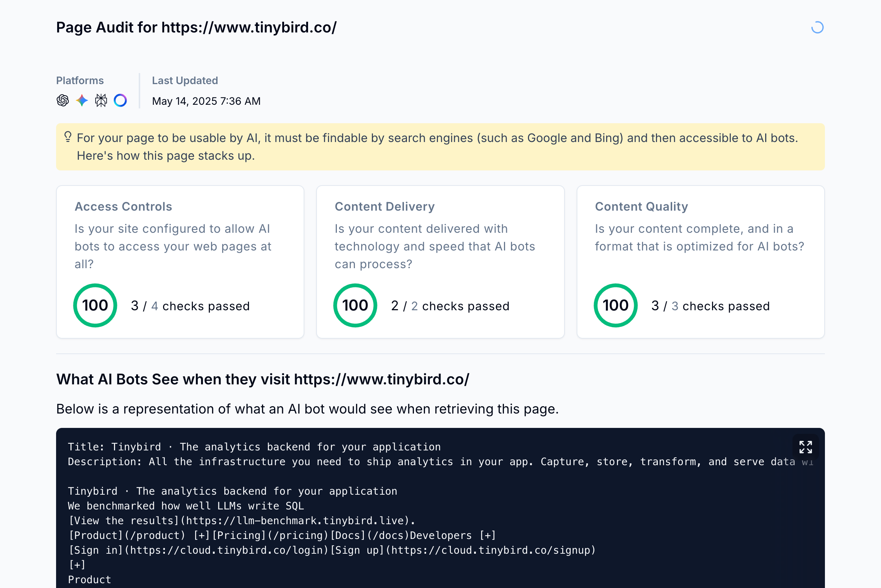The image size is (881, 588).
Task: Click the Content Delivery 100 score ring
Action: point(355,305)
